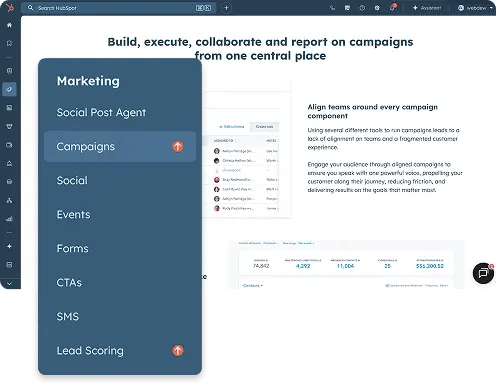Image resolution: width=496 pixels, height=386 pixels.
Task: Expand the webdew account dropdown
Action: [x=475, y=8]
